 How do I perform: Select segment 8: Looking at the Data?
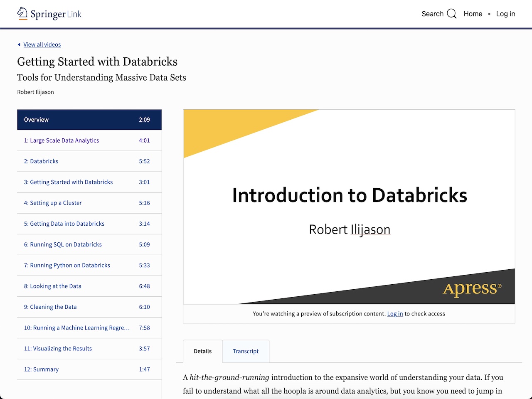tap(89, 286)
